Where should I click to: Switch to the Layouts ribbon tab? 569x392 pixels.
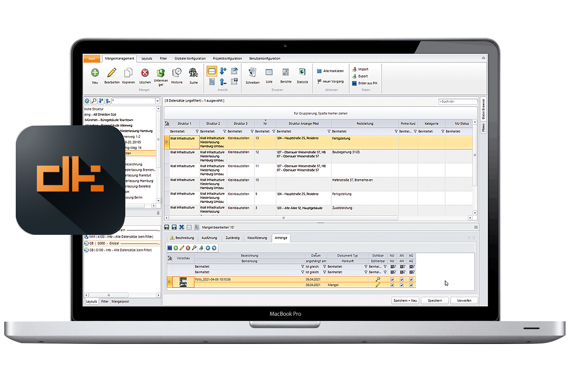(146, 59)
